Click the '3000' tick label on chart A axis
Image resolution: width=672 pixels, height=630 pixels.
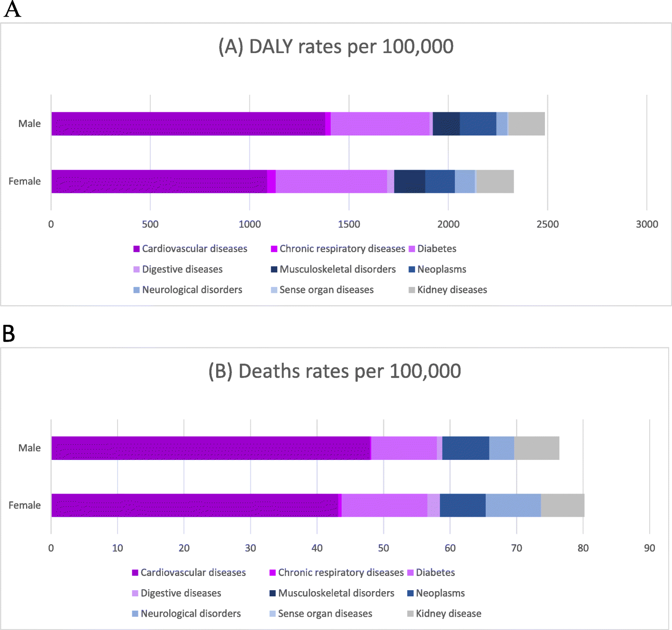[647, 225]
